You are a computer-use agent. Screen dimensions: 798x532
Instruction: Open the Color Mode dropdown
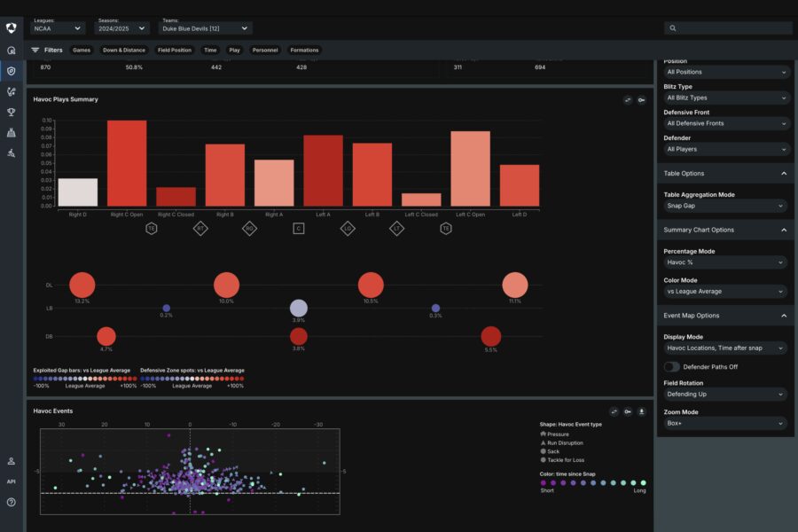pos(725,291)
